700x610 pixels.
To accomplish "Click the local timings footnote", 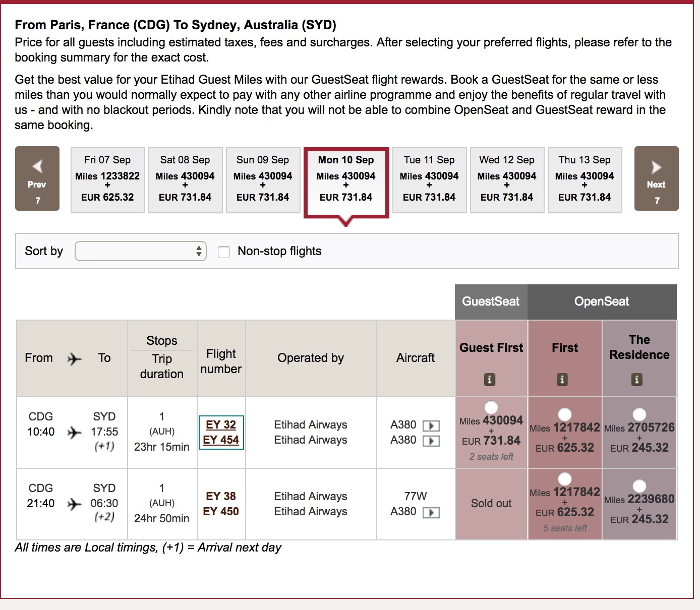I will click(x=148, y=547).
